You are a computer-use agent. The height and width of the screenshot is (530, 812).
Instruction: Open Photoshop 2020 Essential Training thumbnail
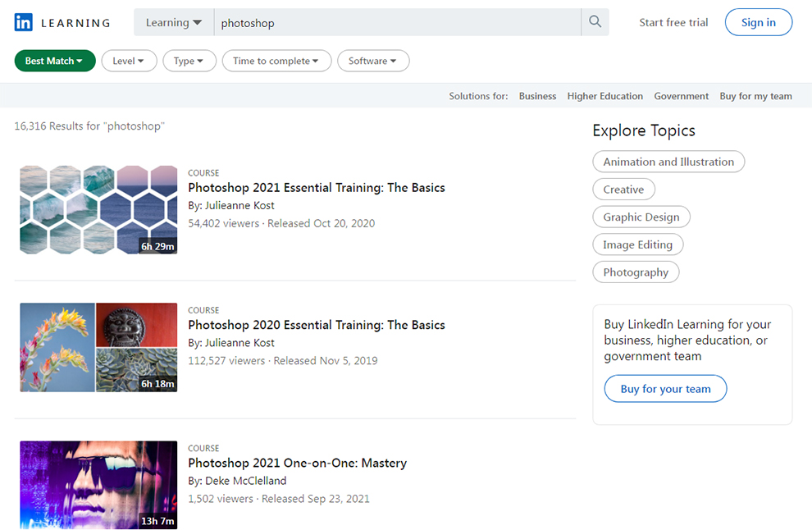point(98,347)
